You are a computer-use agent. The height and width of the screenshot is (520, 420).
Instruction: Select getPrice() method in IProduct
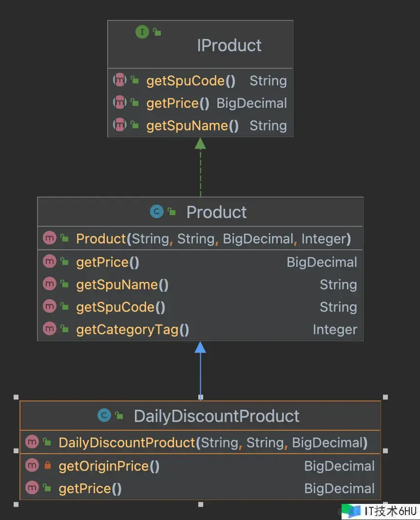pyautogui.click(x=178, y=103)
